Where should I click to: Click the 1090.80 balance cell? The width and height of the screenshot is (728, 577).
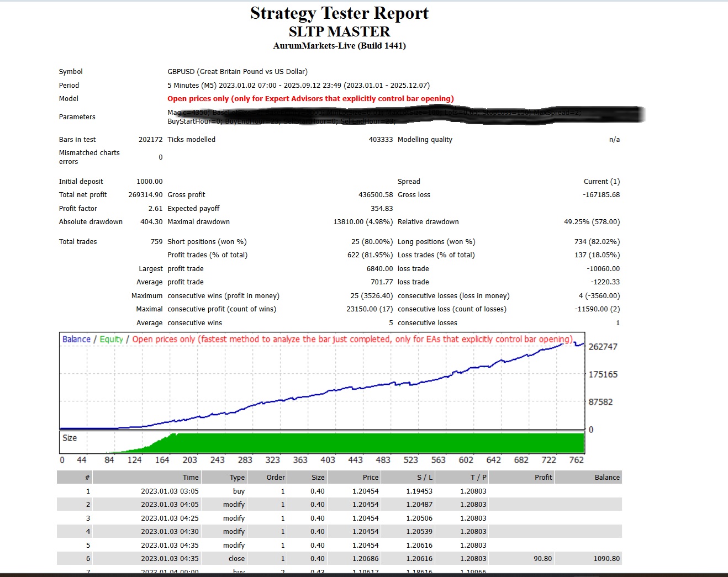click(x=606, y=559)
